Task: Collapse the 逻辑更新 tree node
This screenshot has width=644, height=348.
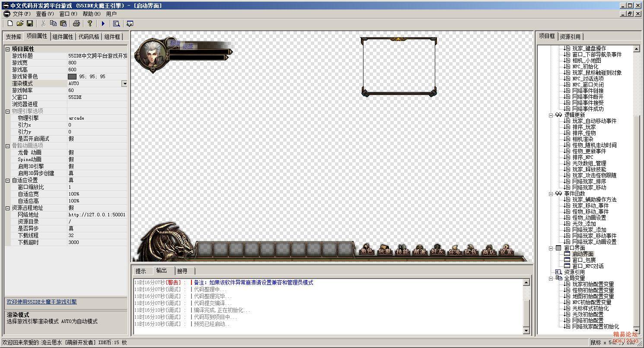Action: click(x=551, y=115)
